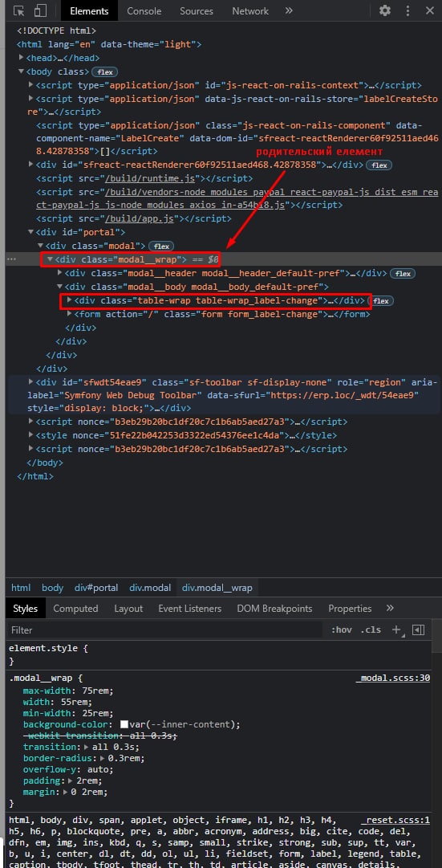Select div.modal__wrap in the breadcrumb bar

217,588
